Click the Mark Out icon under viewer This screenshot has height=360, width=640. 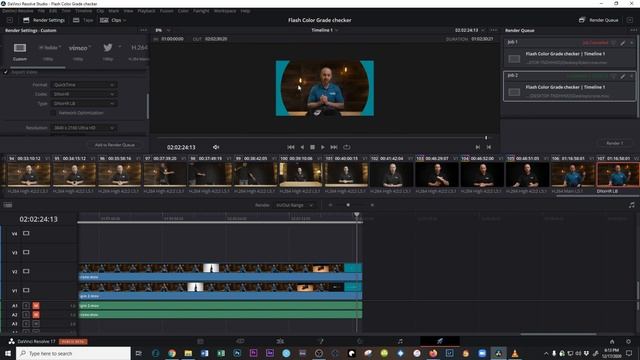(489, 147)
